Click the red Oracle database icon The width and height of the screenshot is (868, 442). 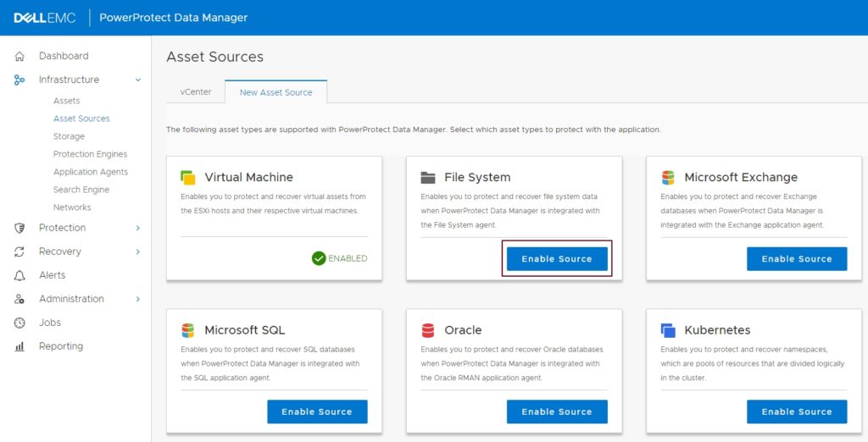428,330
